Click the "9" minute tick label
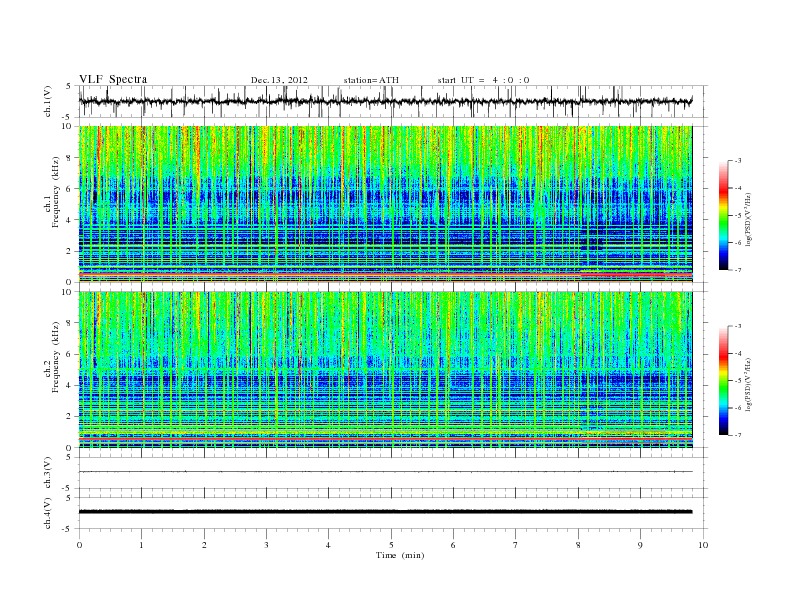 click(x=640, y=545)
